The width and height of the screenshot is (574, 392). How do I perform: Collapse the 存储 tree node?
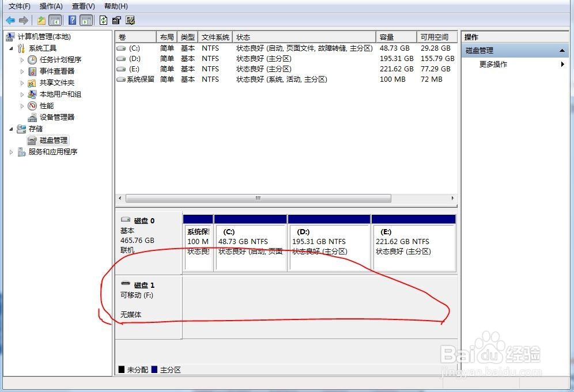point(11,129)
